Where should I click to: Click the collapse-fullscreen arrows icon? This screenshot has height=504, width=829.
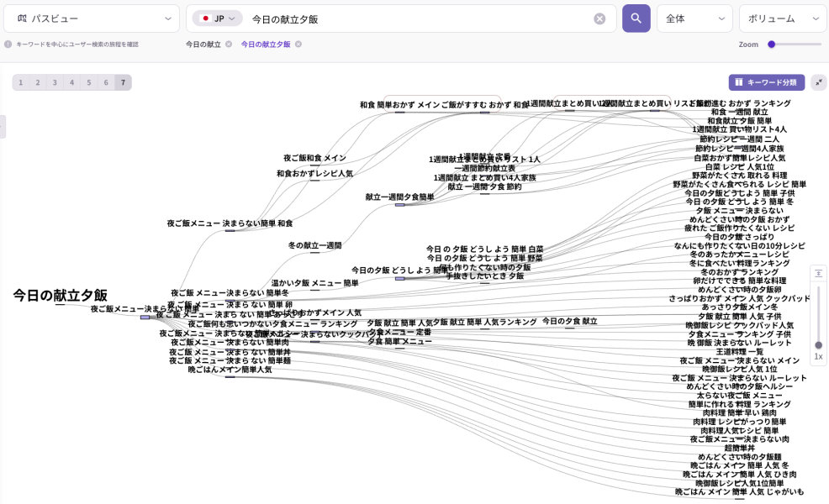point(819,82)
